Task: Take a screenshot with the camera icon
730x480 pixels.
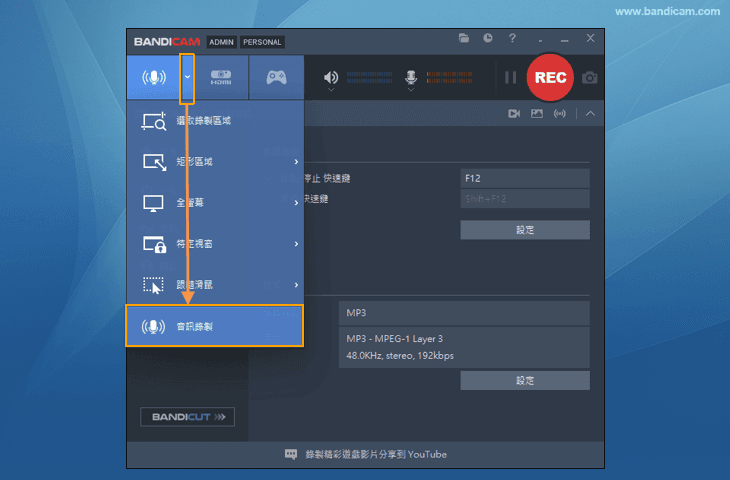Action: coord(589,78)
